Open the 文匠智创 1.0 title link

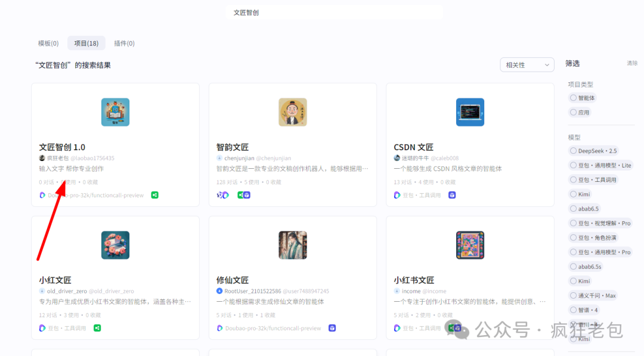62,147
